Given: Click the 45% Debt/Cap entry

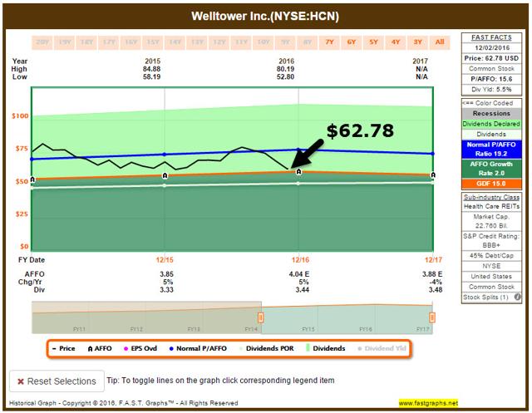Looking at the screenshot, I should pyautogui.click(x=491, y=256).
